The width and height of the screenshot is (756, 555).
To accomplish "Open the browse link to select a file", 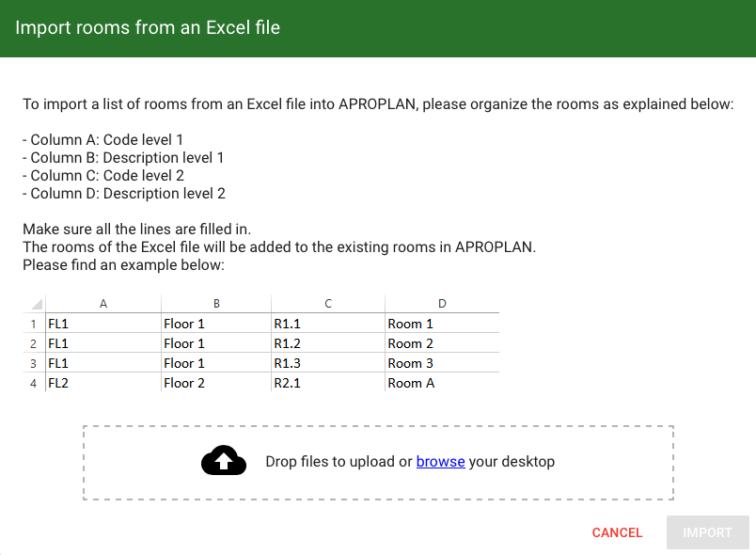I will (440, 462).
